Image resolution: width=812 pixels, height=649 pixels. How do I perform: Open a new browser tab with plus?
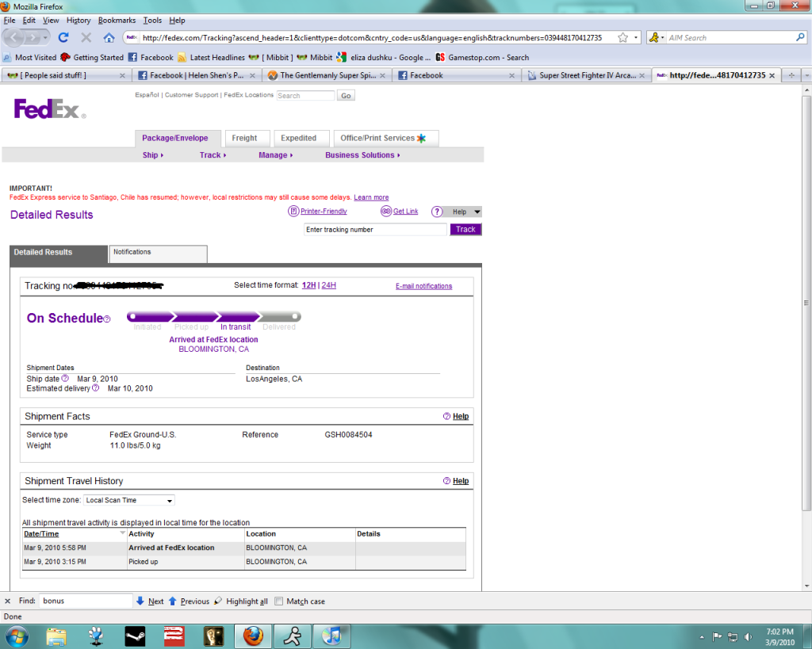tap(791, 75)
